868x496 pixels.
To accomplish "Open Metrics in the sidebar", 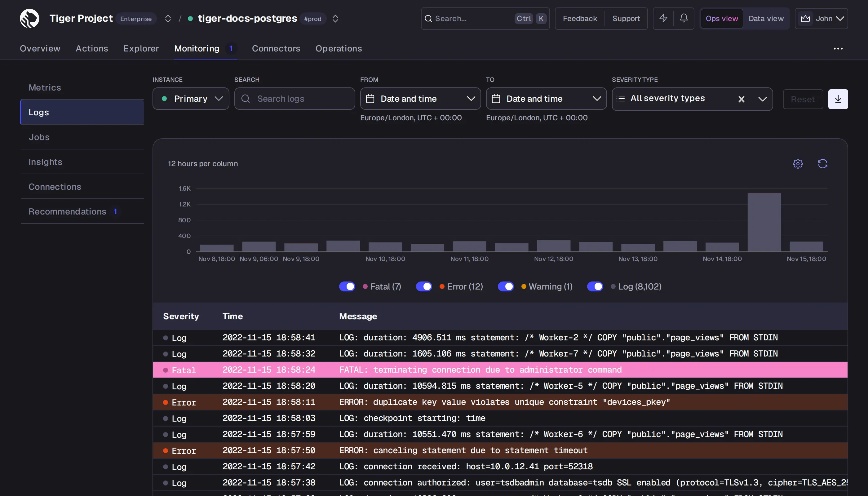I will [x=82, y=87].
